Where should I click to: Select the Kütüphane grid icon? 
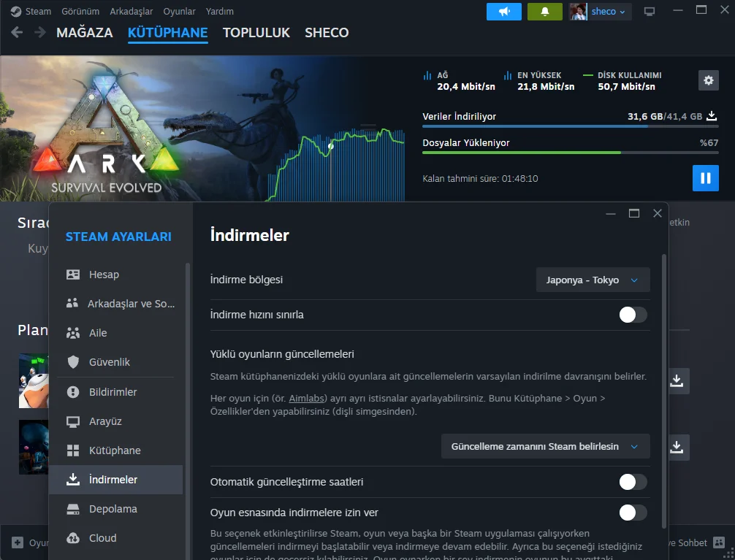[x=73, y=450]
